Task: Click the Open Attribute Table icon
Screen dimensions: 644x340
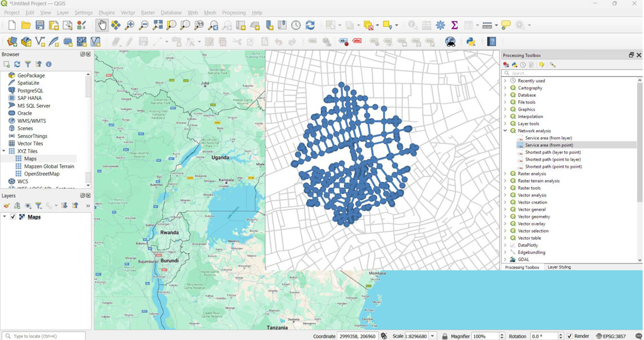Action: coord(427,25)
